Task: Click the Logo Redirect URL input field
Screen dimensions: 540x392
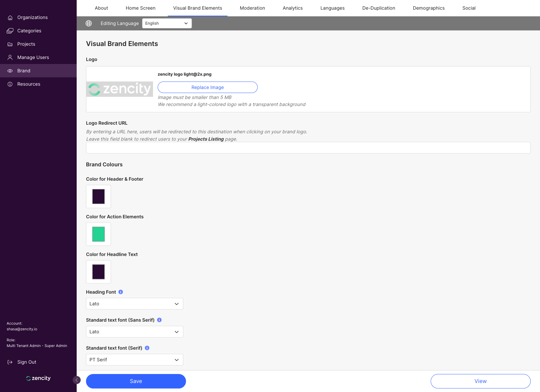Action: pos(308,148)
